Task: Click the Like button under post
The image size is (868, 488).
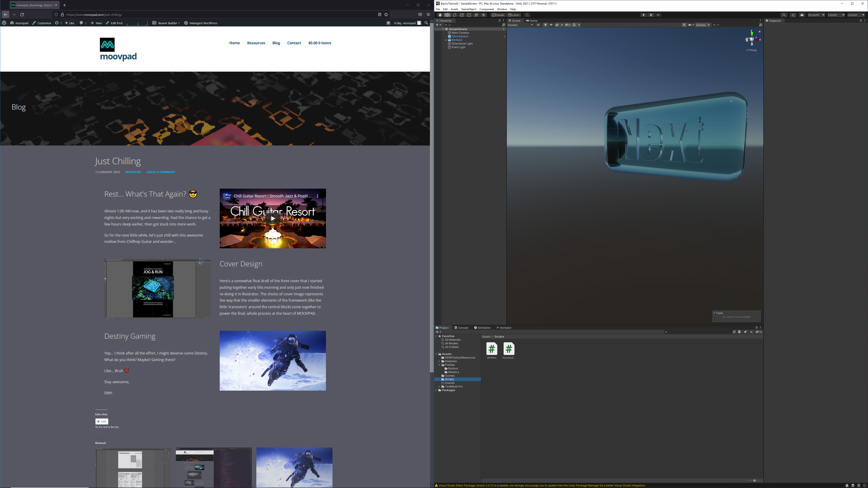Action: [102, 421]
